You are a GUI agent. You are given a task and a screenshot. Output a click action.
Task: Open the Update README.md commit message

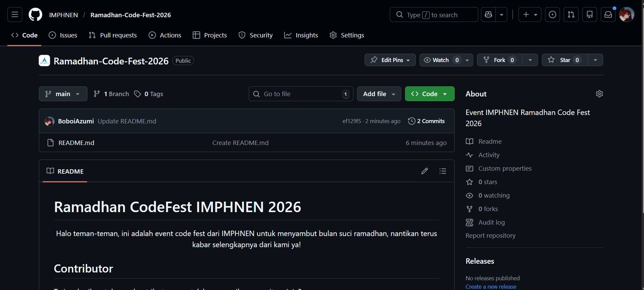tap(127, 121)
